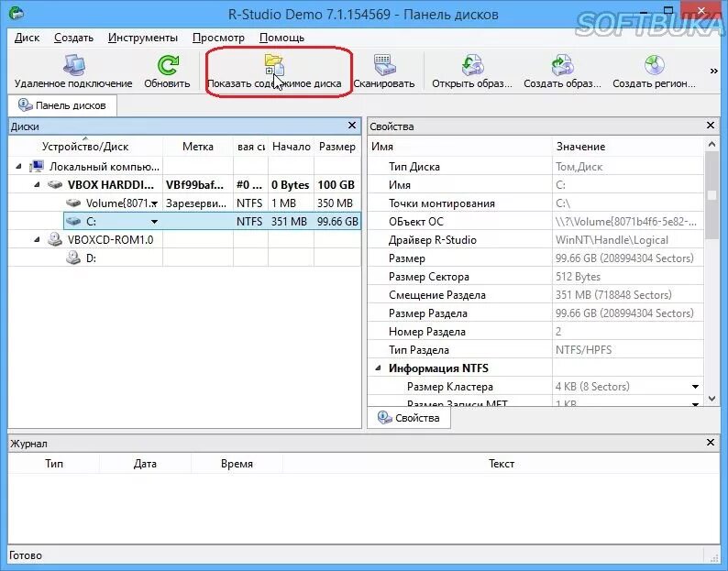Click the Создать образ toolbar icon
Viewport: 728px width, 571px height.
pos(562,65)
